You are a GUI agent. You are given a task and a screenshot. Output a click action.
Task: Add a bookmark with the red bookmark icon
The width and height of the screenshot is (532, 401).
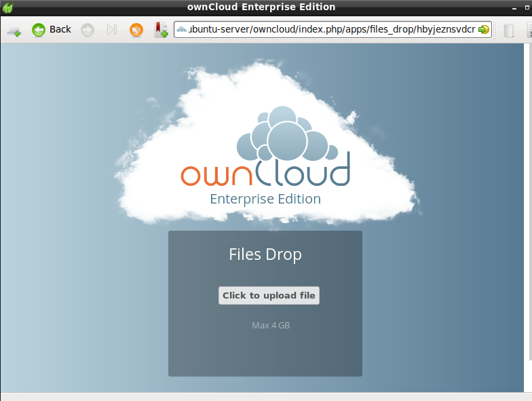(x=161, y=30)
